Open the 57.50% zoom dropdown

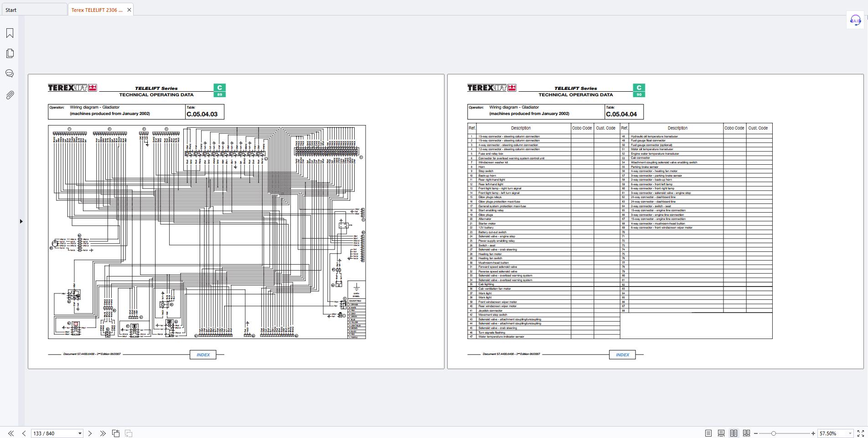coord(850,433)
